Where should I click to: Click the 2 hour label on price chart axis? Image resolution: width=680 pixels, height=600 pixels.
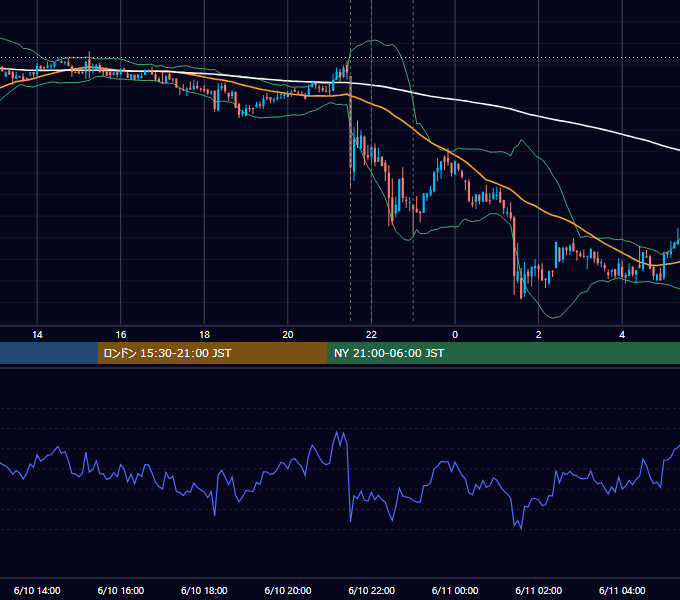(539, 335)
